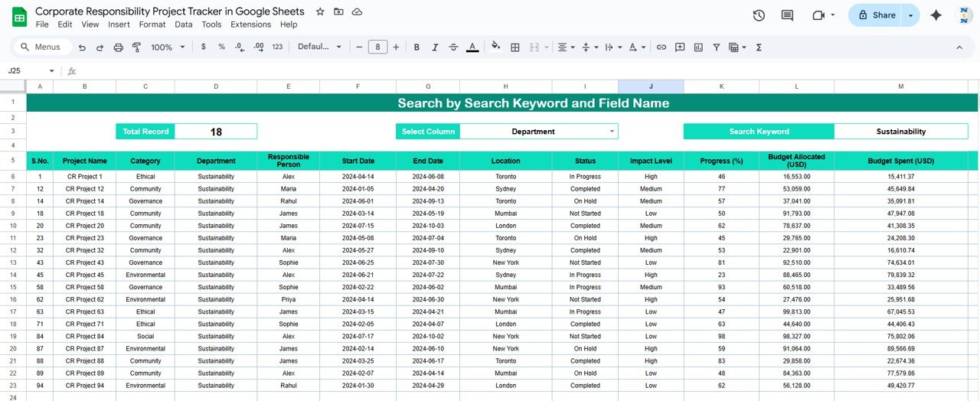
Task: Open the Borders tool
Action: tap(515, 47)
